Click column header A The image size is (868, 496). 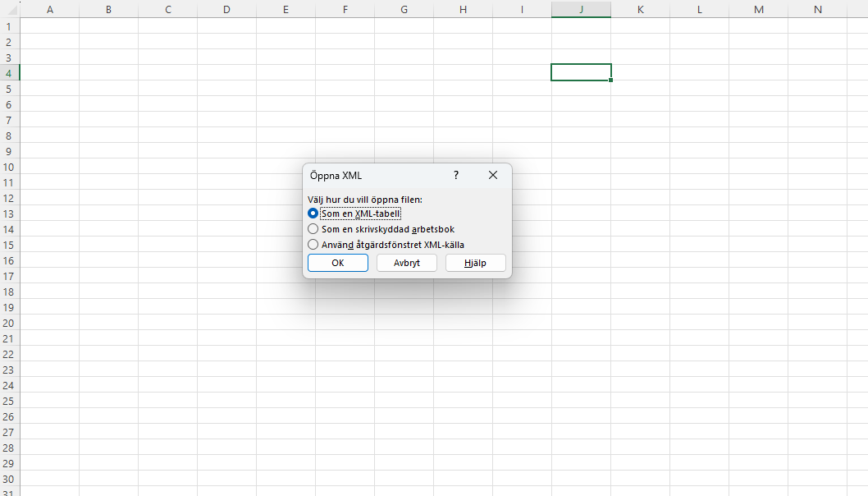[x=50, y=9]
